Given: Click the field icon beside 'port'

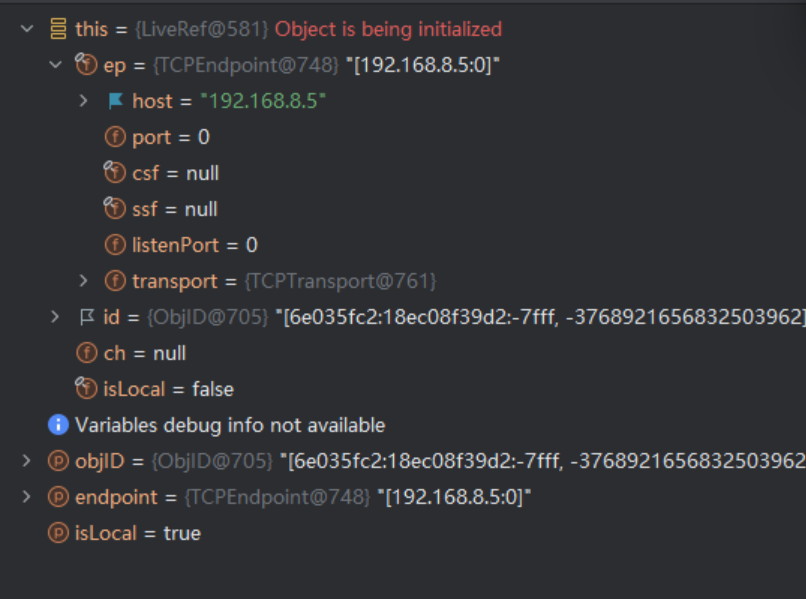Looking at the screenshot, I should pyautogui.click(x=115, y=137).
